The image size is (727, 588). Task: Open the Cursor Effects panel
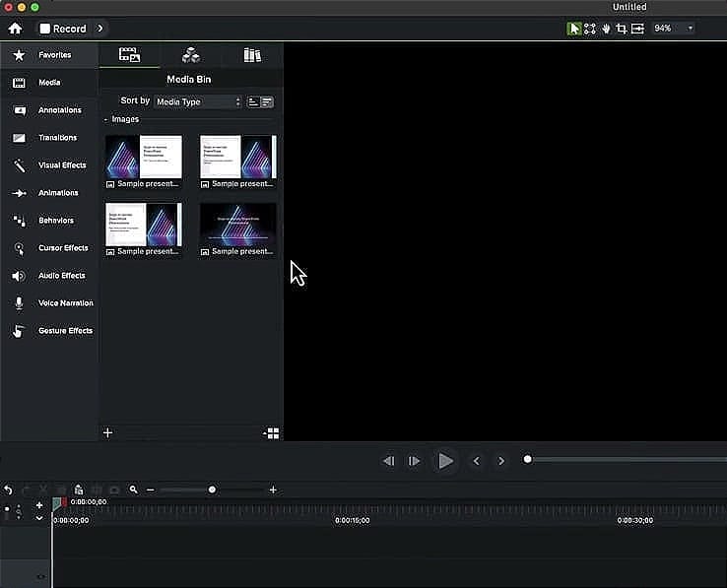click(x=49, y=248)
